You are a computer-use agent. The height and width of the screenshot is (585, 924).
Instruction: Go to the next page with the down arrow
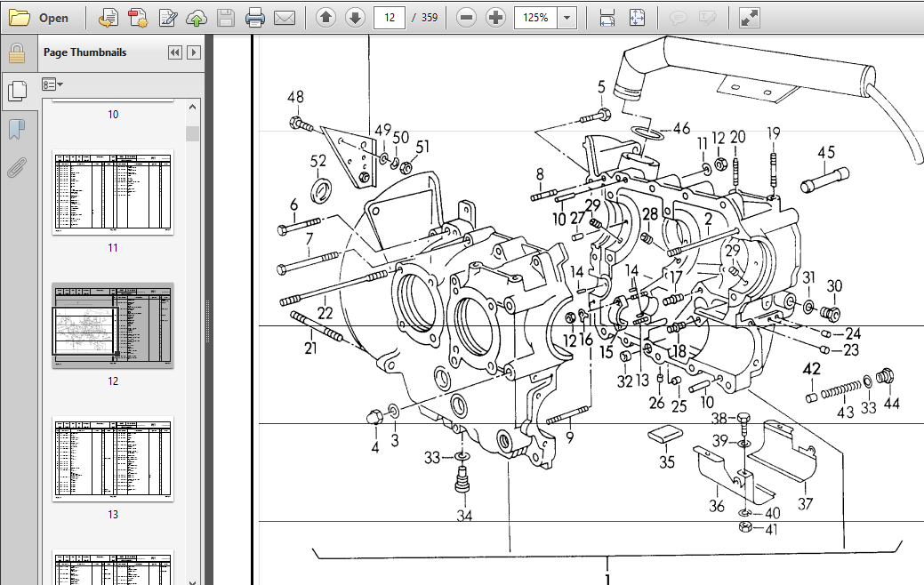tap(355, 18)
